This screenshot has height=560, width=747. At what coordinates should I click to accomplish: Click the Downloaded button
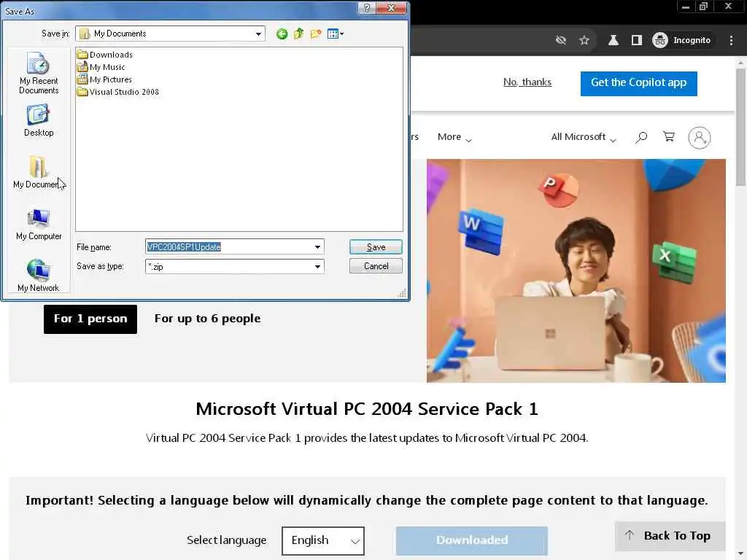[x=472, y=540]
